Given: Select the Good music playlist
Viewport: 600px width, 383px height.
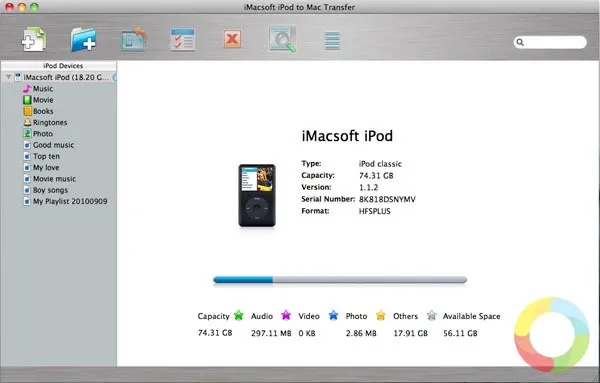Looking at the screenshot, I should [53, 145].
